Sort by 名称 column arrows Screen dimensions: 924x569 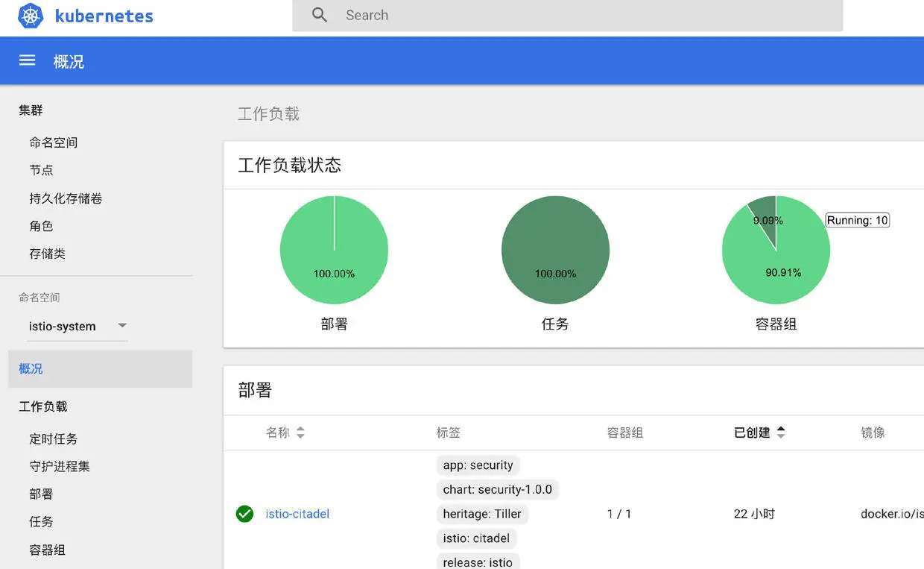coord(300,433)
